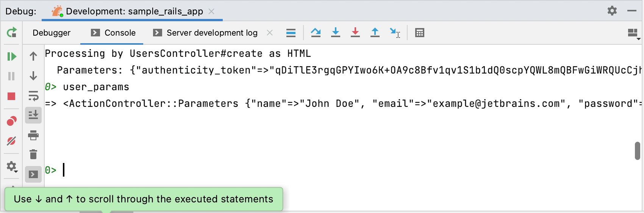644x213 pixels.
Task: Print console output
Action: click(x=33, y=135)
